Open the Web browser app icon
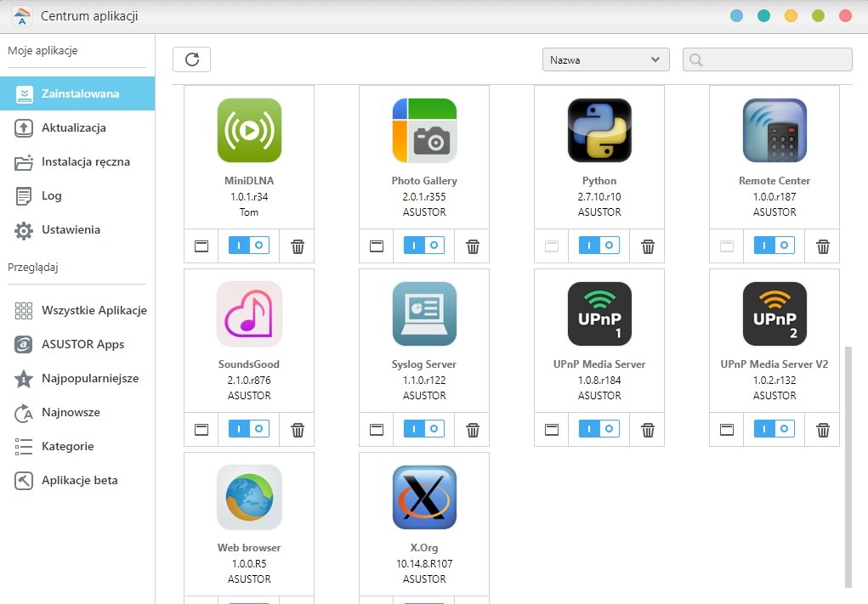This screenshot has height=604, width=868. [x=249, y=497]
